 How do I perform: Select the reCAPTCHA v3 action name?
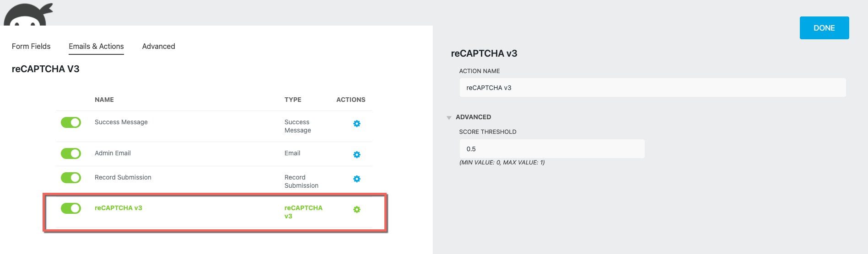point(119,208)
